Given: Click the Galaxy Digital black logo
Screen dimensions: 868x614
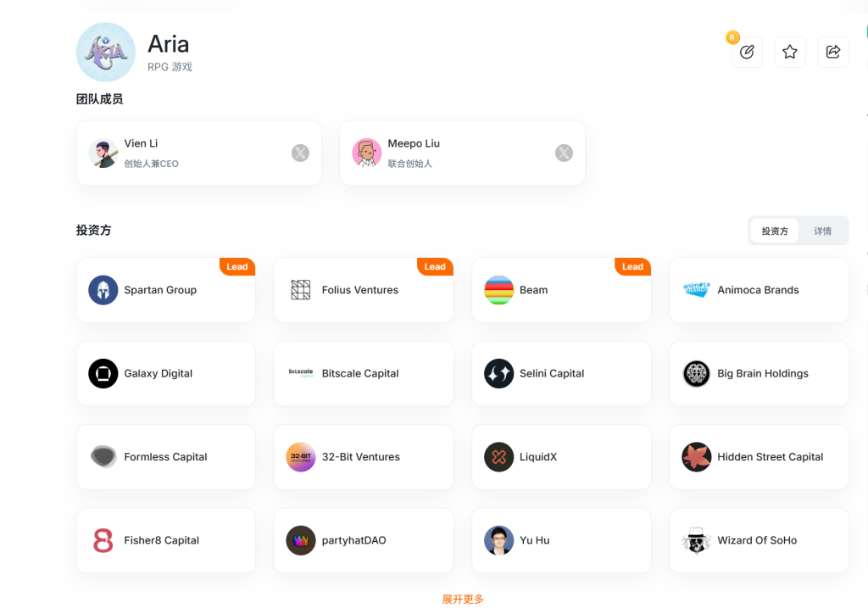Looking at the screenshot, I should pos(103,374).
